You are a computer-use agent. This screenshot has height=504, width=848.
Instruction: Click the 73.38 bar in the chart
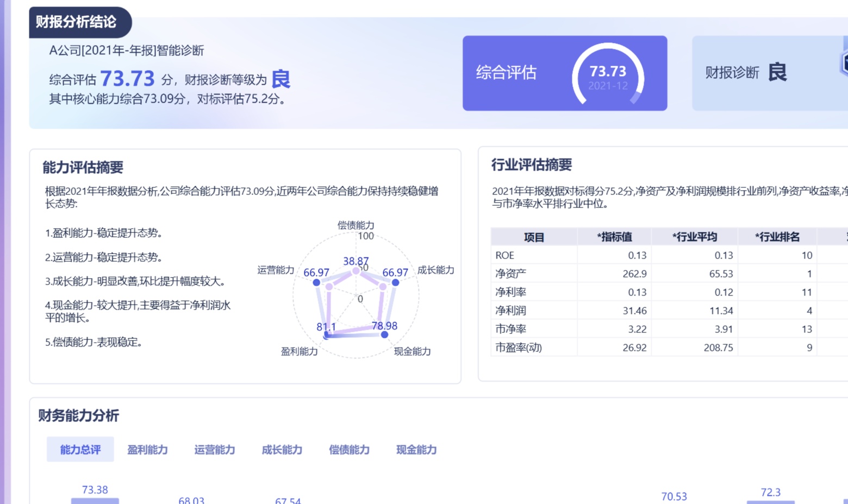pyautogui.click(x=95, y=501)
